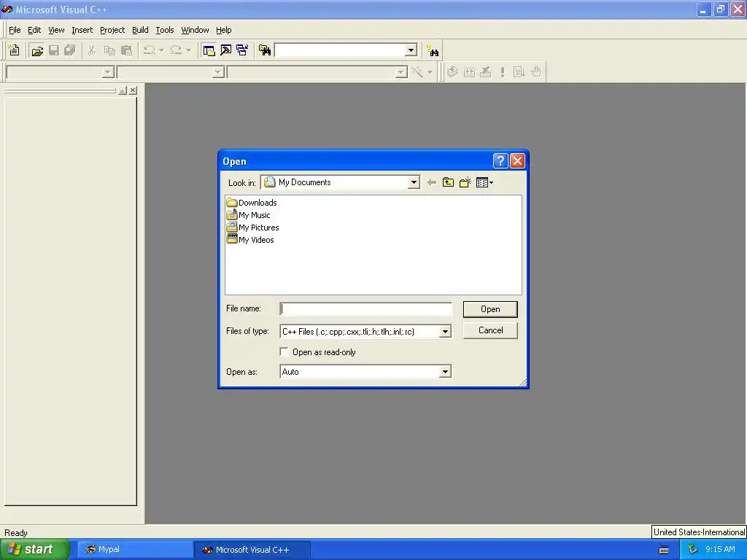
Task: Toggle the Output window icon
Action: click(x=225, y=50)
